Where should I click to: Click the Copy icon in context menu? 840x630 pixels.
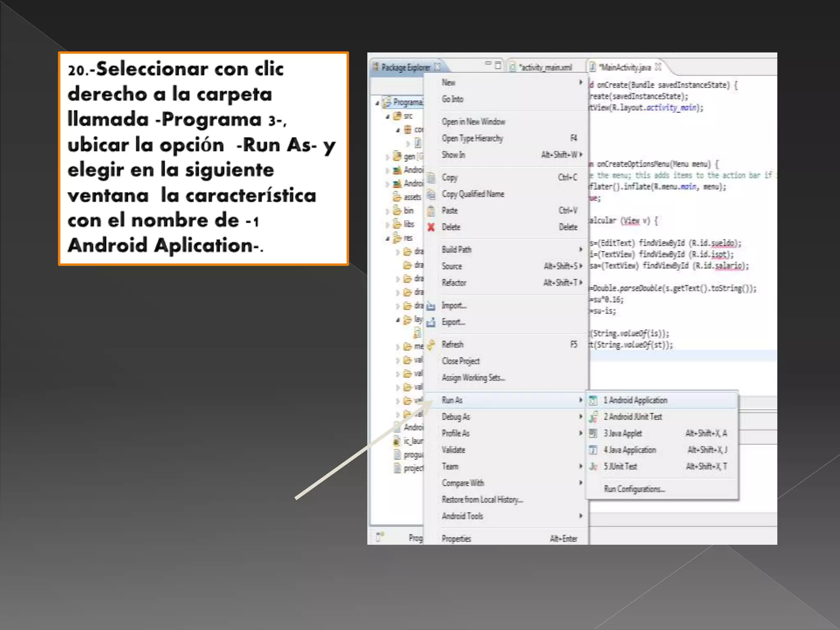point(431,178)
